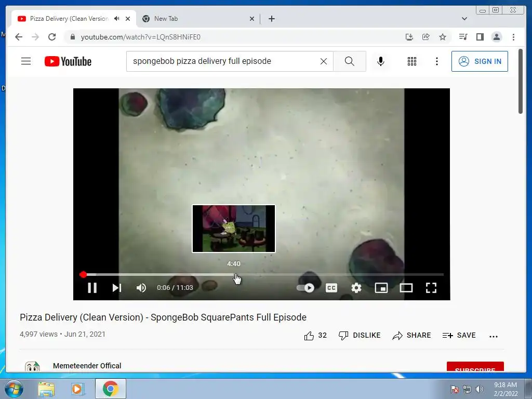This screenshot has width=532, height=399.
Task: Click the page vertical scrollbar
Action: [x=521, y=82]
